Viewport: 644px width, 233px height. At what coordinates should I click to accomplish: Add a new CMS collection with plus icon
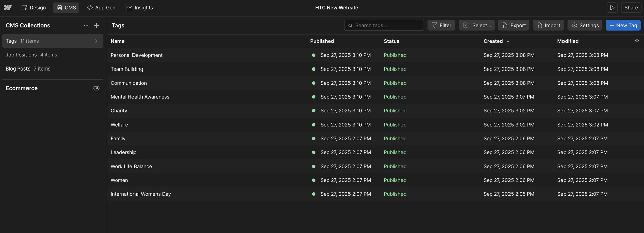pyautogui.click(x=96, y=25)
